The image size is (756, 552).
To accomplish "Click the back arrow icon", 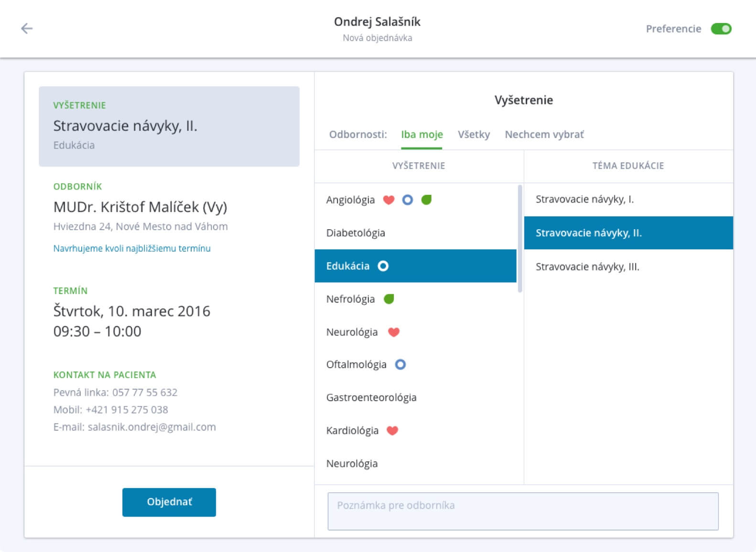I will (27, 29).
